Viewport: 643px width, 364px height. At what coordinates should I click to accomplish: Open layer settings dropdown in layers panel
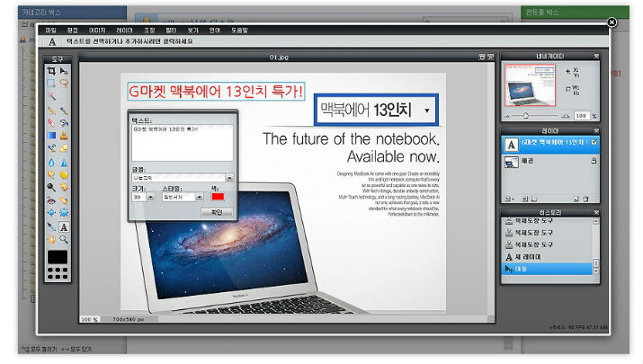point(509,200)
